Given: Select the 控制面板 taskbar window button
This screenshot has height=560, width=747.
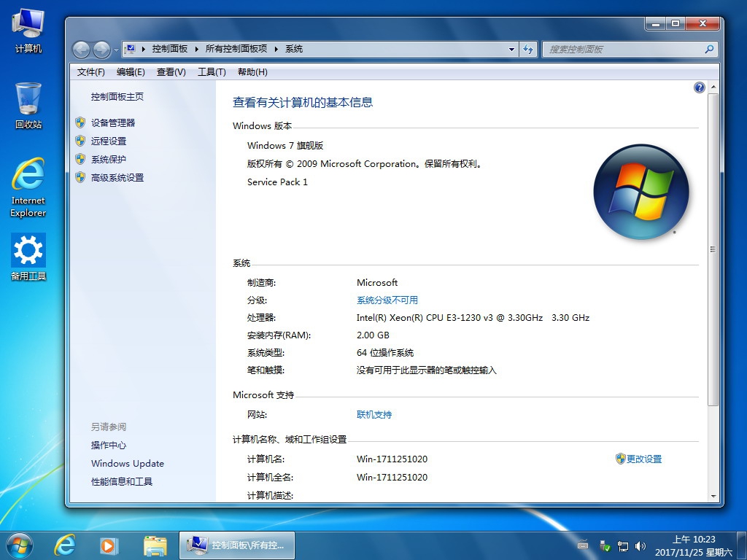Looking at the screenshot, I should [x=237, y=545].
